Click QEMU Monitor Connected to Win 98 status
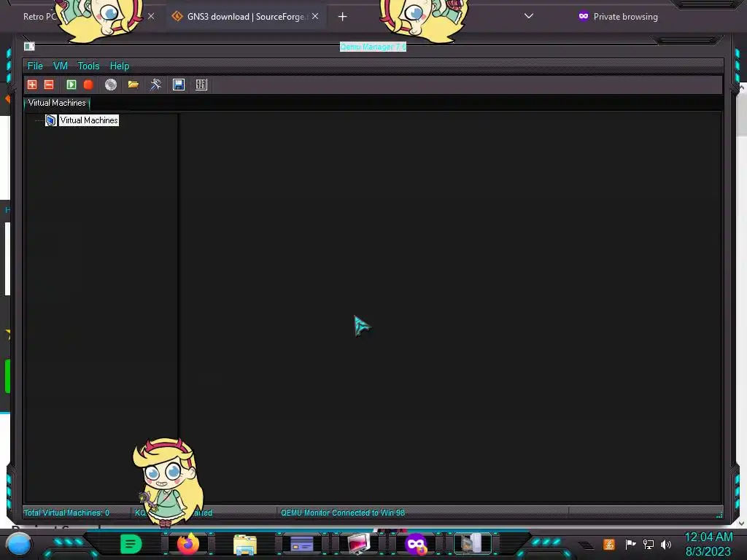747x560 pixels. [343, 513]
